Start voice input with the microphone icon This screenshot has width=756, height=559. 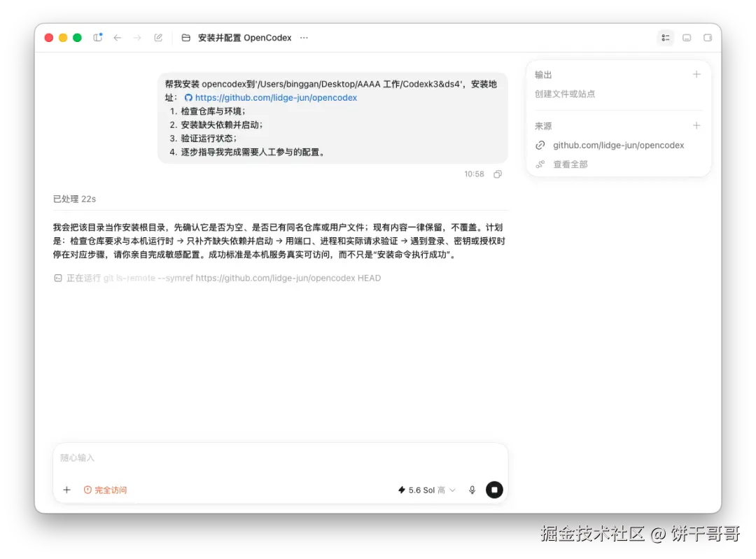(472, 490)
